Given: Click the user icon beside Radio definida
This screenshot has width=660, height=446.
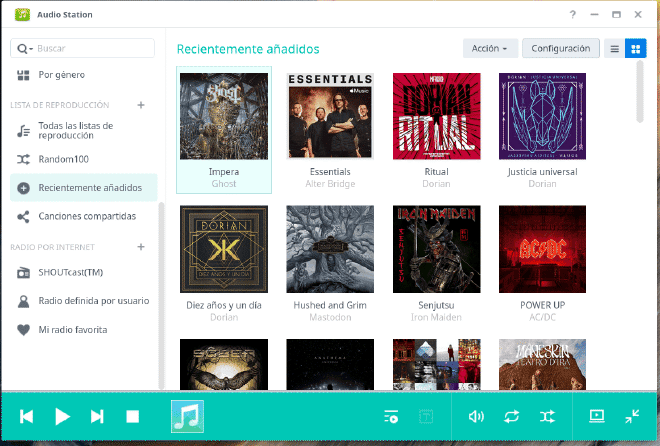Looking at the screenshot, I should pyautogui.click(x=23, y=301).
